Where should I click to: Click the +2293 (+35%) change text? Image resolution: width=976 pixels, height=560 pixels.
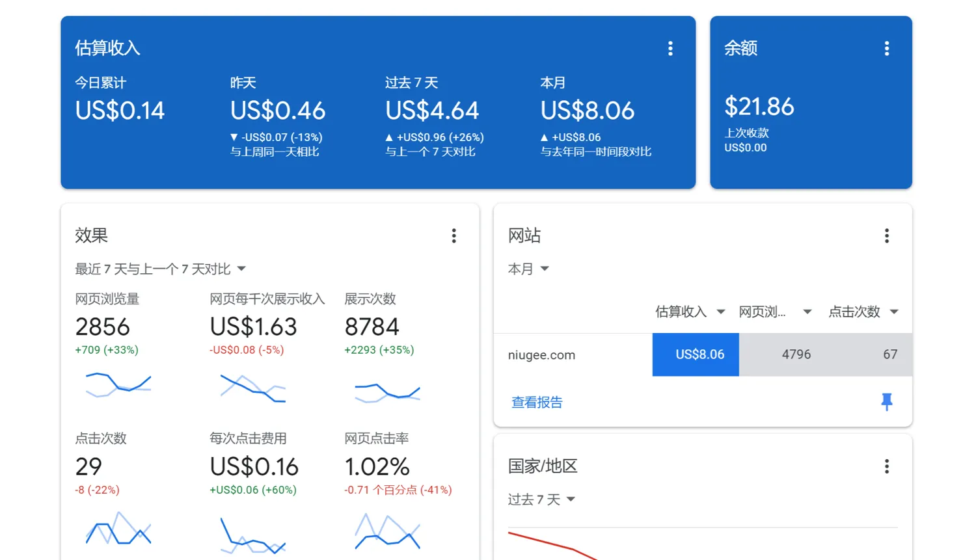pos(379,350)
